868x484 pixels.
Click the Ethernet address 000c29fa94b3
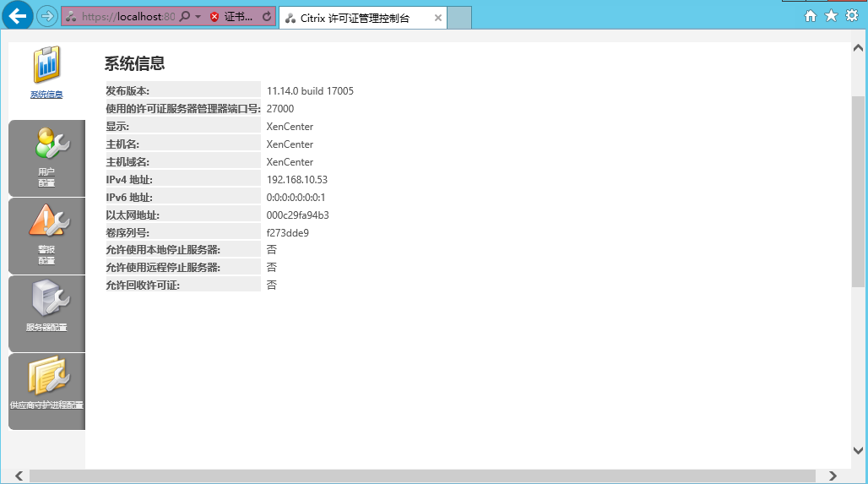pyautogui.click(x=298, y=215)
